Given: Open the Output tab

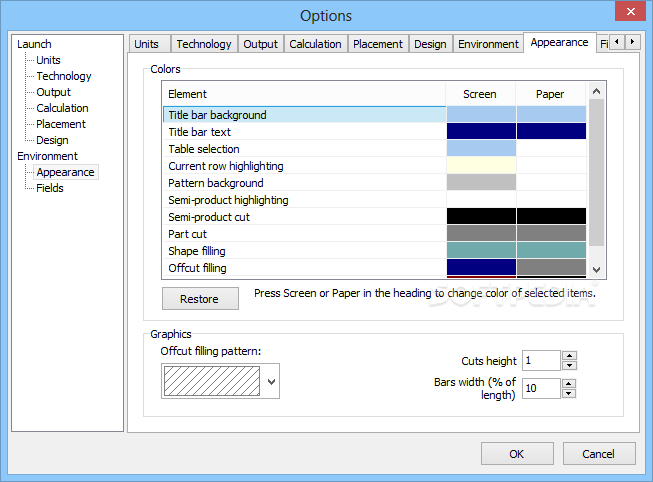Looking at the screenshot, I should (260, 44).
